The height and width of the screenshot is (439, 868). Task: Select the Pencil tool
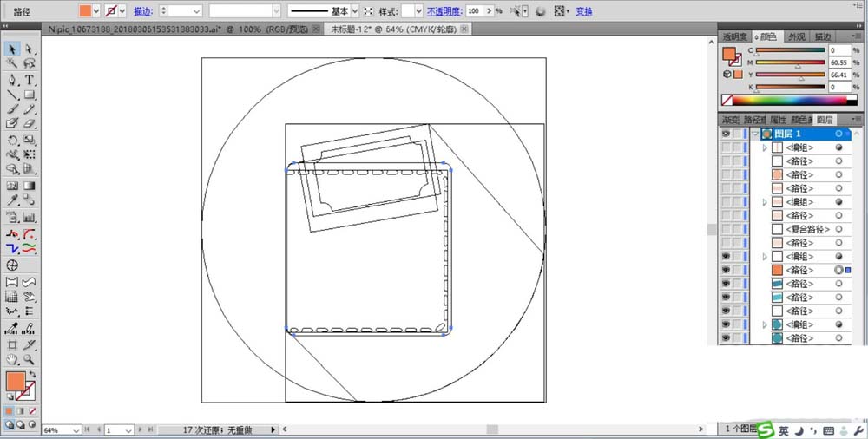[x=29, y=109]
